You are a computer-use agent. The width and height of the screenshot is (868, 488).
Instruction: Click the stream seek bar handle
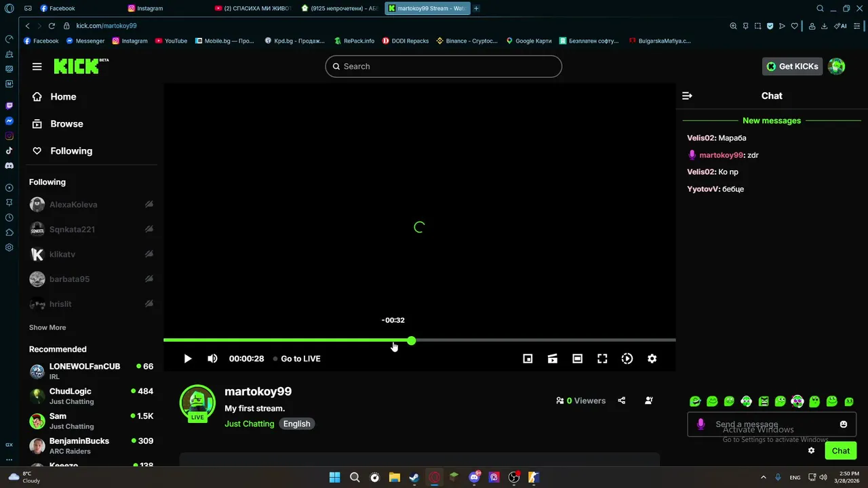point(412,340)
